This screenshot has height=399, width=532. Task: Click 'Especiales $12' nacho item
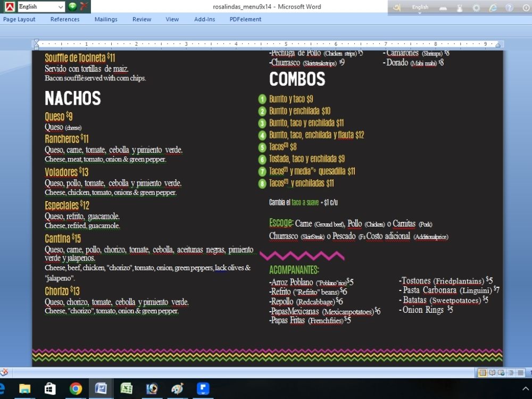(x=67, y=205)
